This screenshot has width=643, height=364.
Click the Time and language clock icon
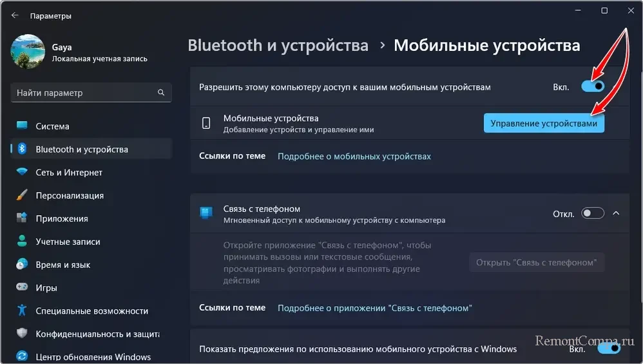coord(23,265)
